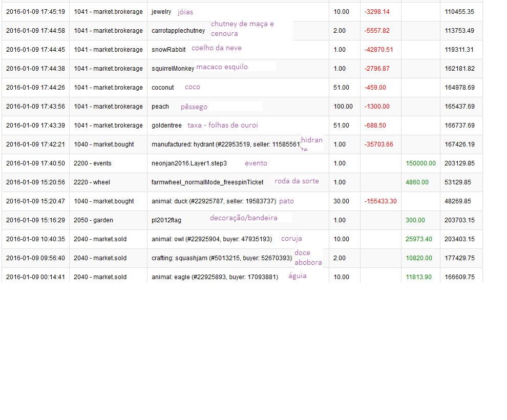Click the jewelry item name
The height and width of the screenshot is (420, 507).
pos(161,12)
